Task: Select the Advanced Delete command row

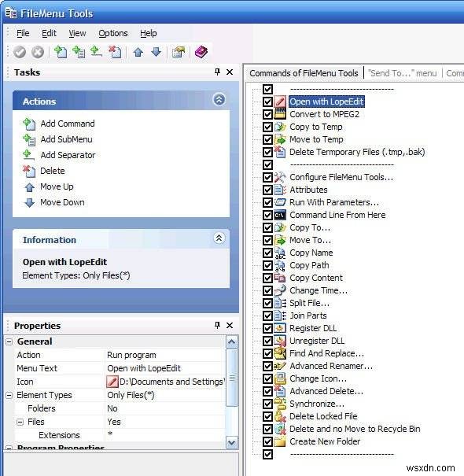Action: [x=326, y=391]
